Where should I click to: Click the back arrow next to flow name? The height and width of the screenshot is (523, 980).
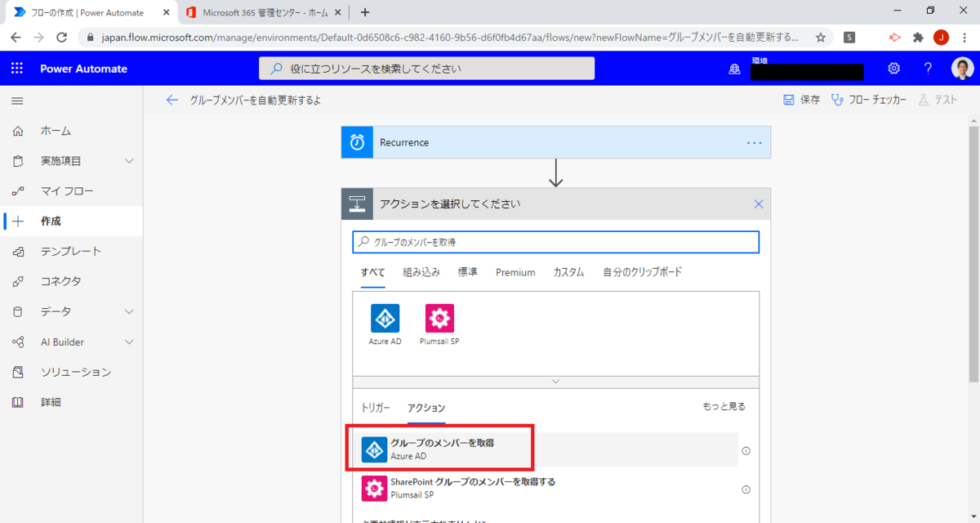tap(171, 100)
